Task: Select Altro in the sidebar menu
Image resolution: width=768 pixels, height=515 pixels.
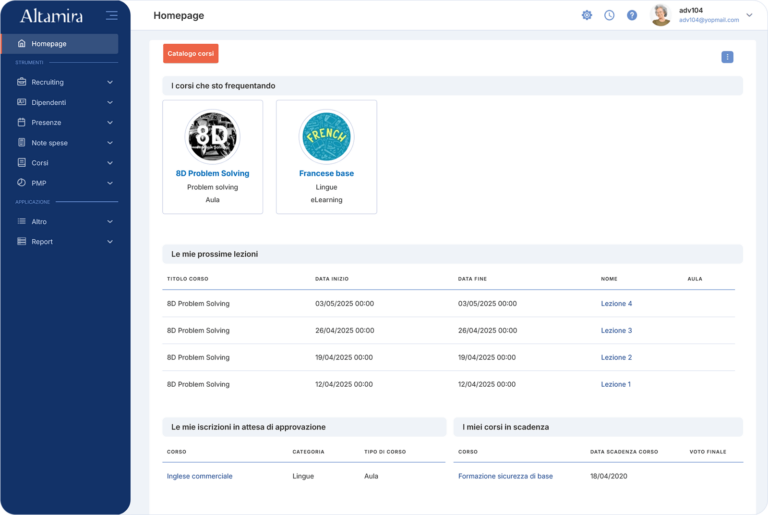Action: pos(39,221)
